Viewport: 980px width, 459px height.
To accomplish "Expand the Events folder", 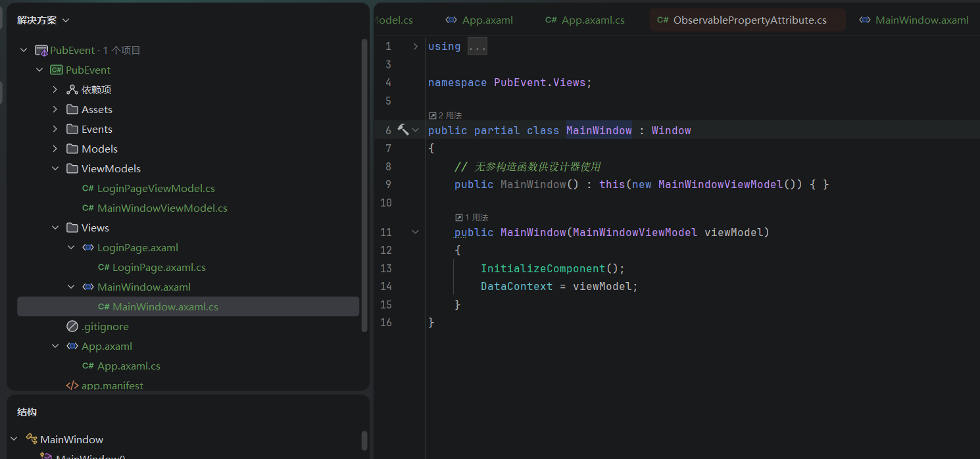I will tap(55, 130).
